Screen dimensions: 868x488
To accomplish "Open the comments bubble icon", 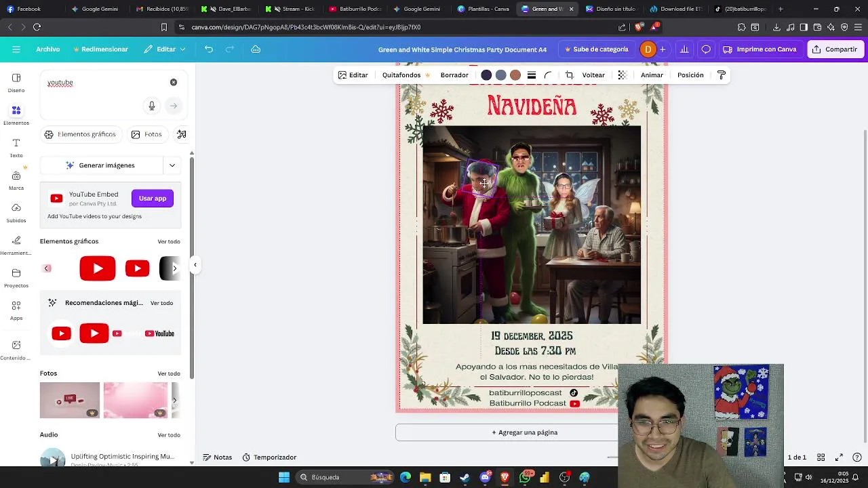I will click(706, 49).
